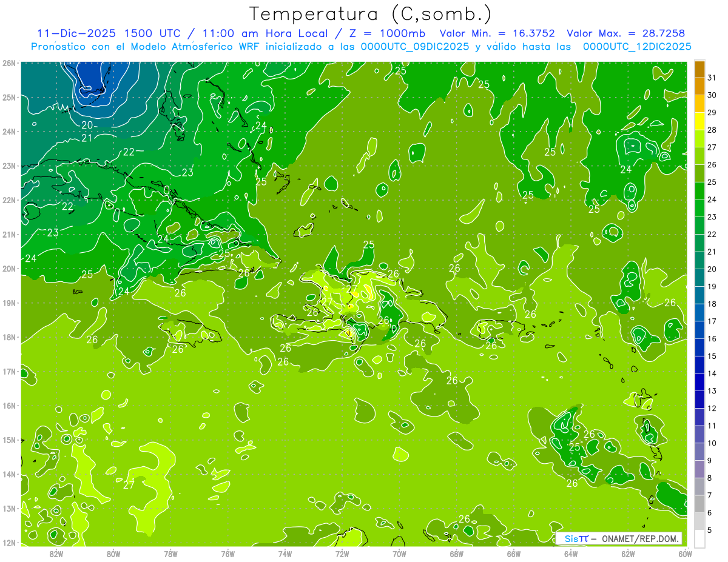Click the '14N' latitude axis label
Viewport: 728px width, 562px height.
tap(9, 474)
